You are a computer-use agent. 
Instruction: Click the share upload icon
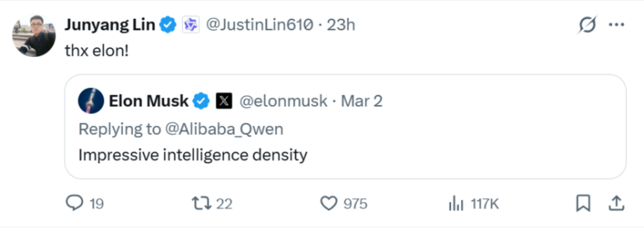[x=616, y=204]
